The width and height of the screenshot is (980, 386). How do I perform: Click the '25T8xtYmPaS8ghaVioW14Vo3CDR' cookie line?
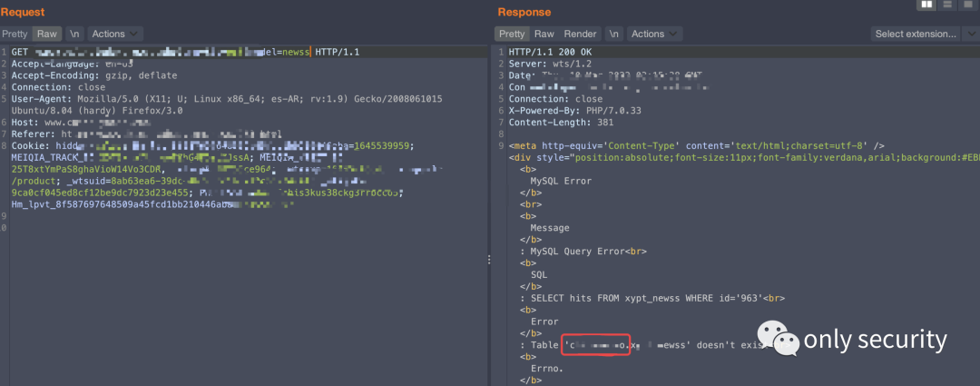pos(229,170)
